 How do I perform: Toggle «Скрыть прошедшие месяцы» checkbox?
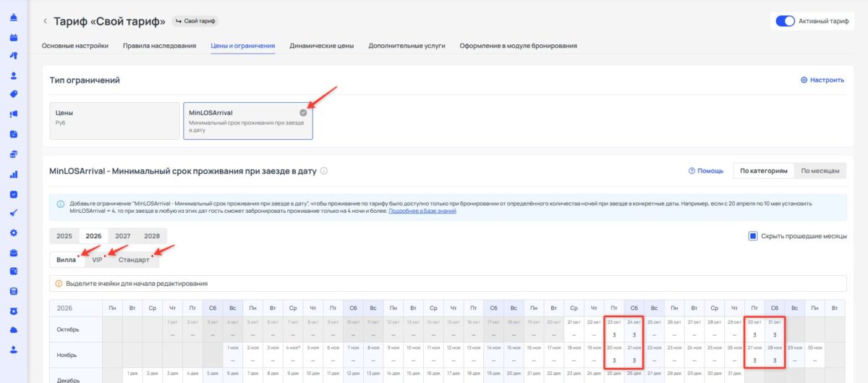[x=753, y=236]
